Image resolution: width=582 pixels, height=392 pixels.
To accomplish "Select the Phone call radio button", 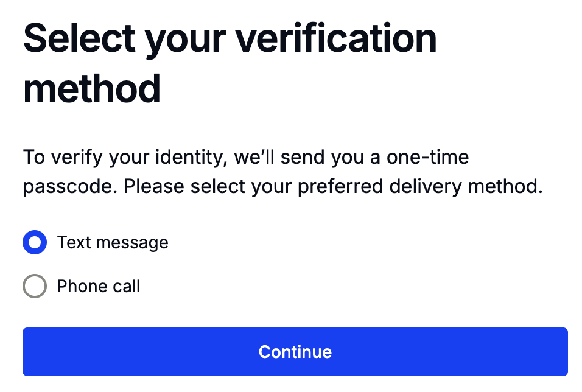I will [x=35, y=286].
